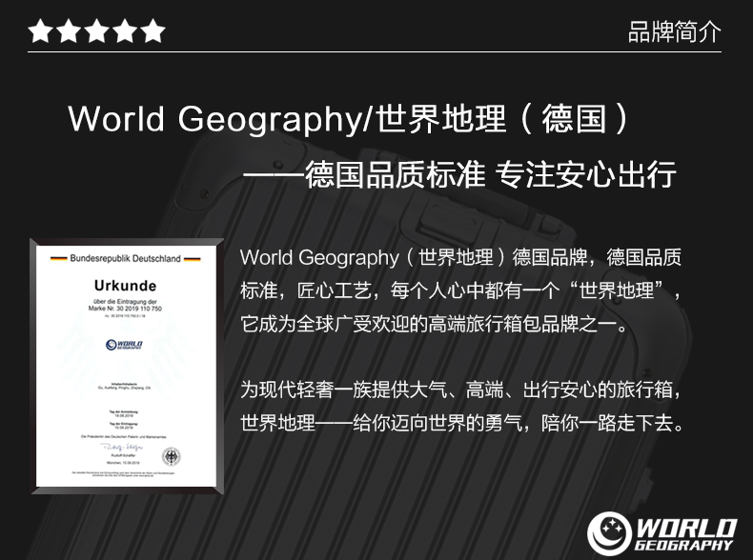The height and width of the screenshot is (560, 753).
Task: Click the WORLD GEOGRAPHY logo text at the bottom
Action: click(x=684, y=534)
